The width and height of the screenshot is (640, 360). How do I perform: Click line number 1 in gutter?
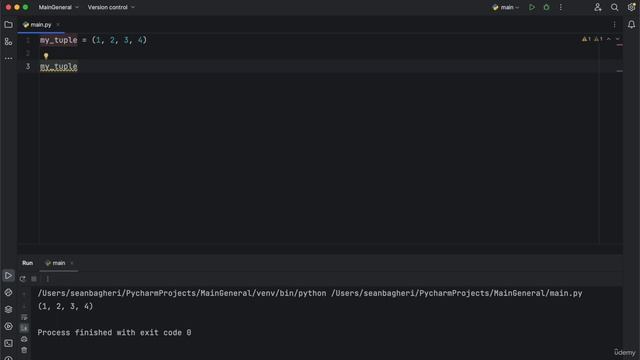point(28,40)
